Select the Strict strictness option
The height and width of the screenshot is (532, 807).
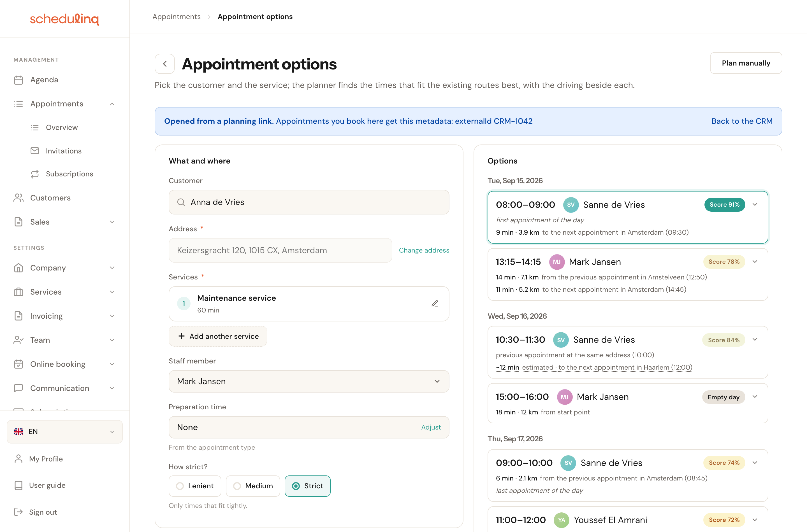tap(308, 486)
